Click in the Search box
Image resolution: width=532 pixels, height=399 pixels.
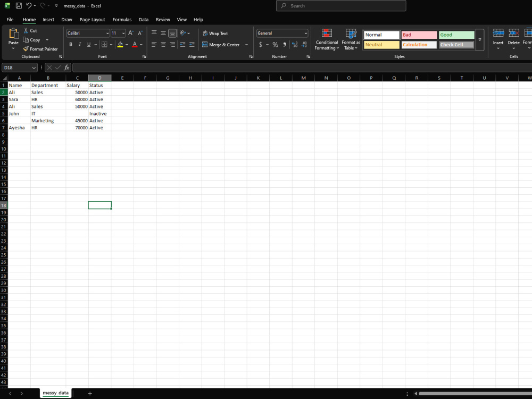tap(341, 6)
